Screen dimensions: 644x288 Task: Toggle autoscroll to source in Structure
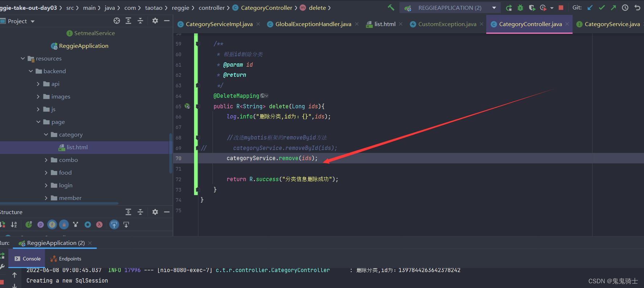coord(114,225)
